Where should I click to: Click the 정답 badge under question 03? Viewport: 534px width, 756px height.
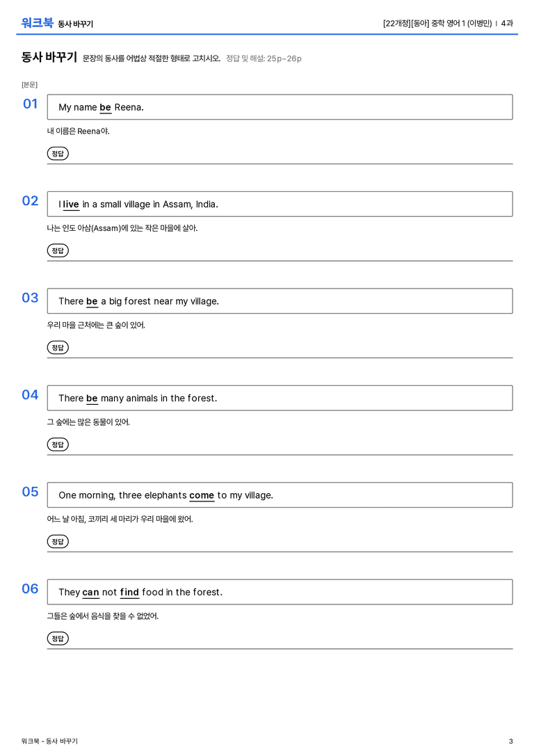[58, 348]
